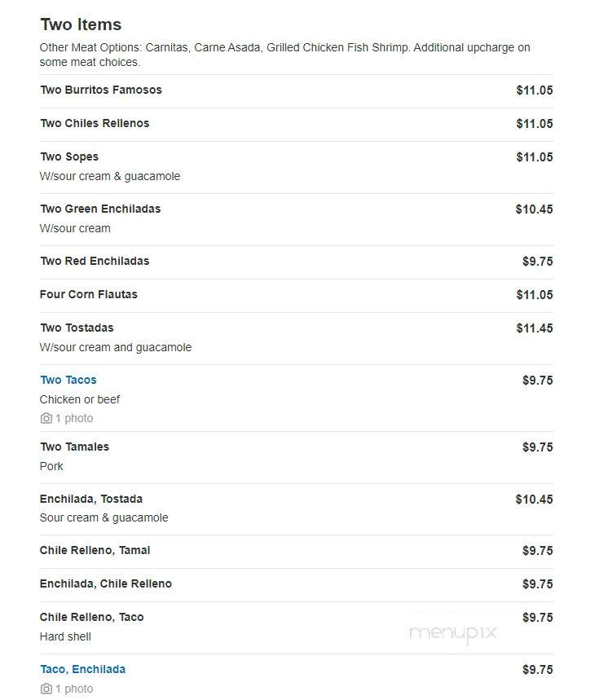Click the menupix watermark logo

[452, 633]
